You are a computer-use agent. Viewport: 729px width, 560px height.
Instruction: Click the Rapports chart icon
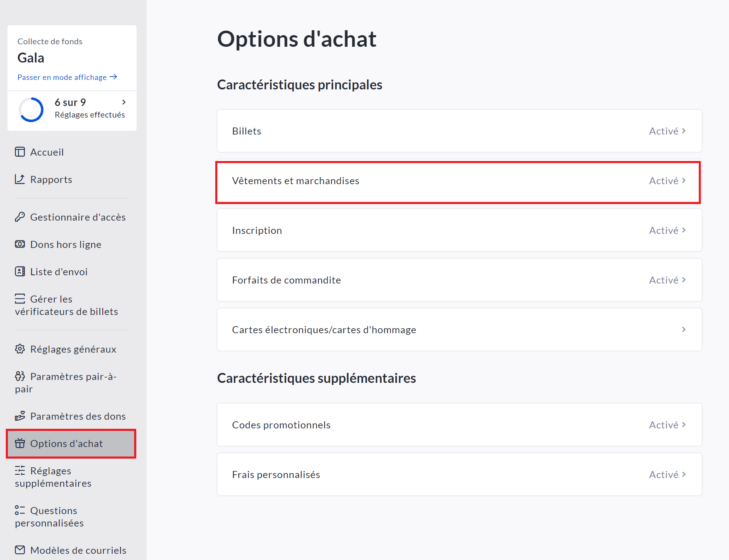pyautogui.click(x=20, y=179)
